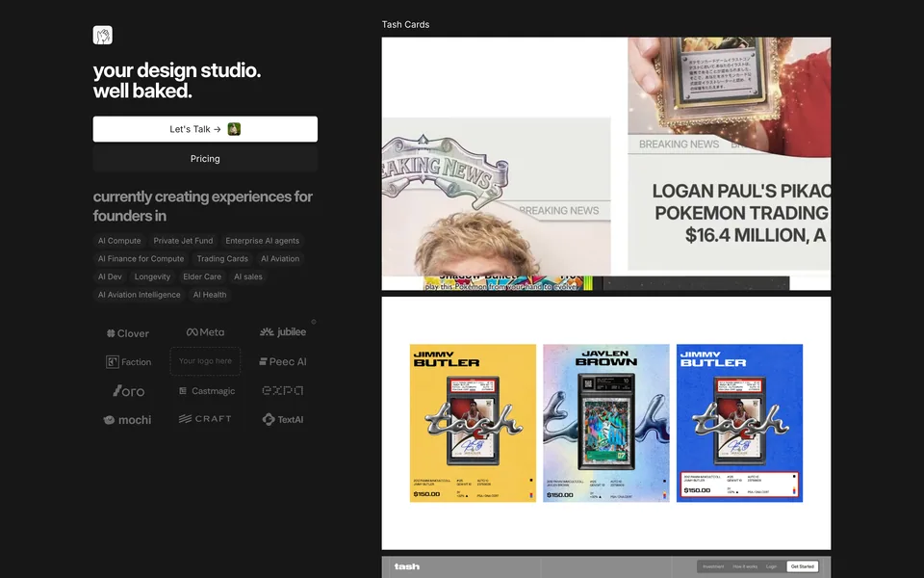Click the avatar image in Let's Talk button
This screenshot has height=578, width=924.
pos(234,129)
